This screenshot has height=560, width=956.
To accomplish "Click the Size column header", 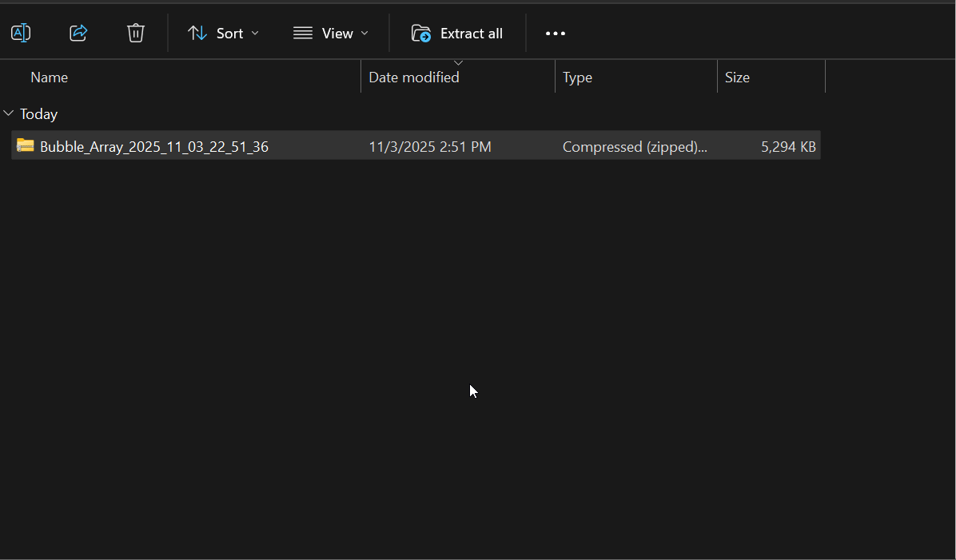I will click(737, 77).
